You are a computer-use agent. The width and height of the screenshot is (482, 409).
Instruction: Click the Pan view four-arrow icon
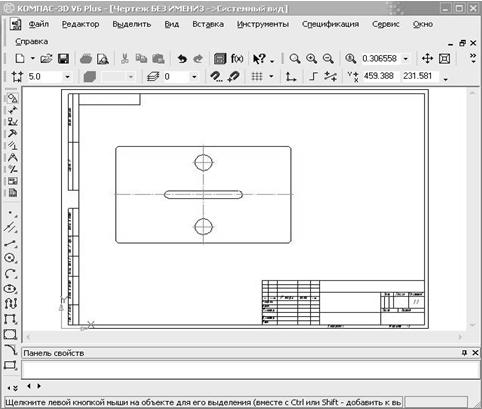point(427,59)
